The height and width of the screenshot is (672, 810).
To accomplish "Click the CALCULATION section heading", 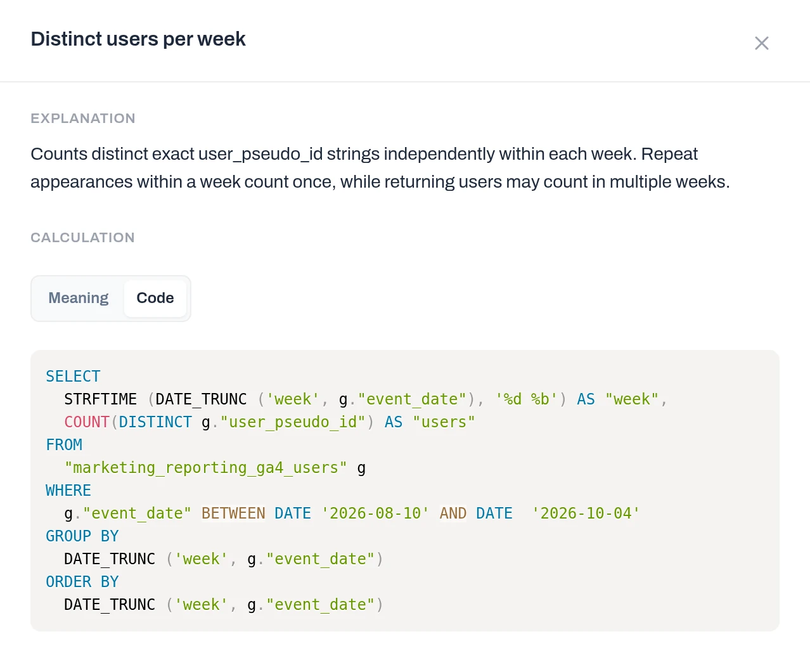I will click(x=82, y=238).
